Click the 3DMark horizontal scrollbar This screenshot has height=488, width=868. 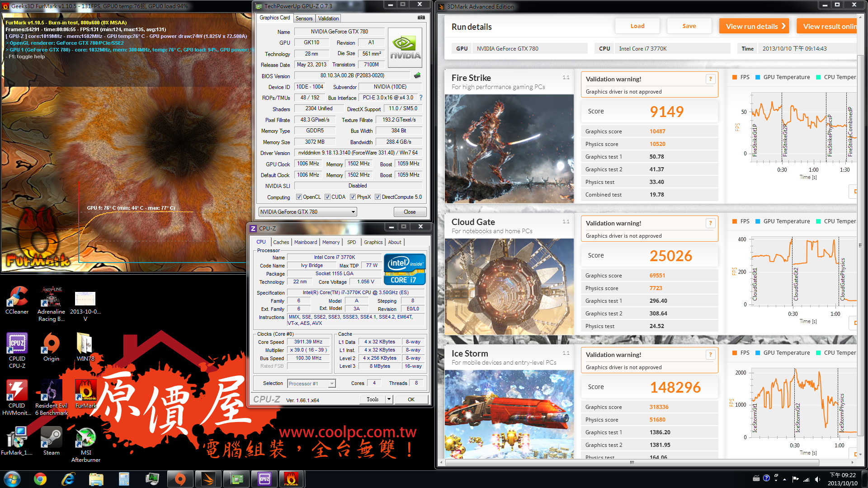click(632, 463)
